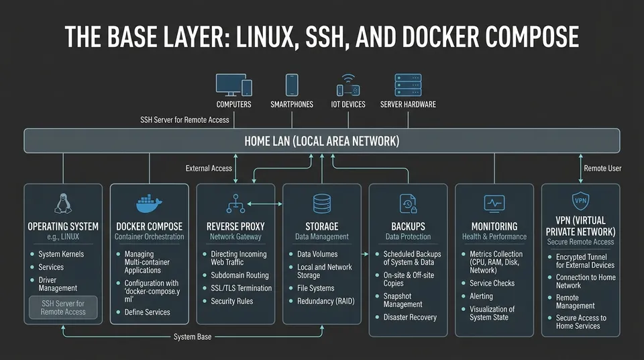Click the Home LAN bar
644x360 pixels.
[x=322, y=140]
